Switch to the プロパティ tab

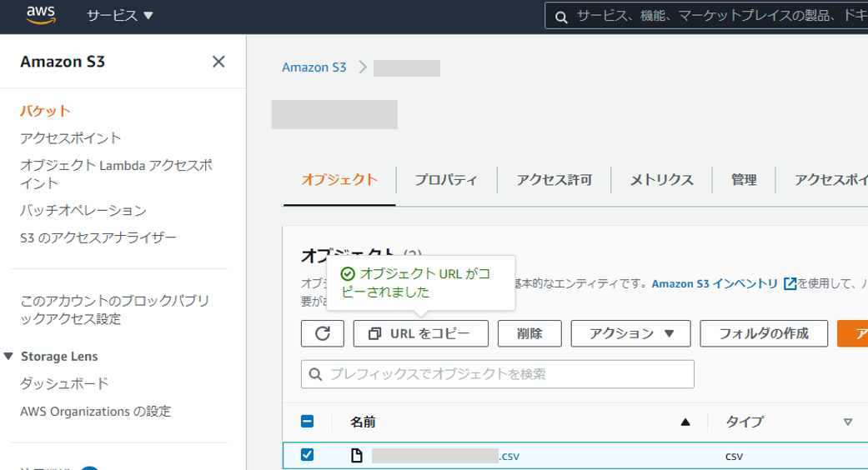click(446, 180)
